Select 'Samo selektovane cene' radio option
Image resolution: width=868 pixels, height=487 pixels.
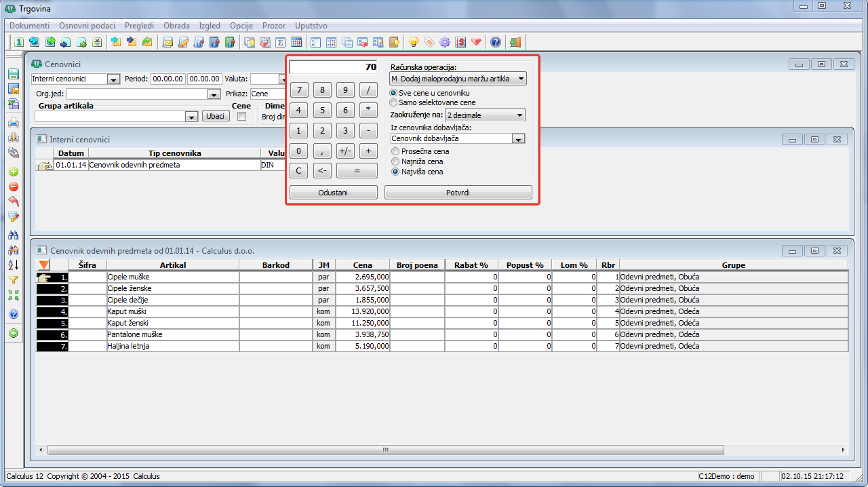tap(394, 102)
